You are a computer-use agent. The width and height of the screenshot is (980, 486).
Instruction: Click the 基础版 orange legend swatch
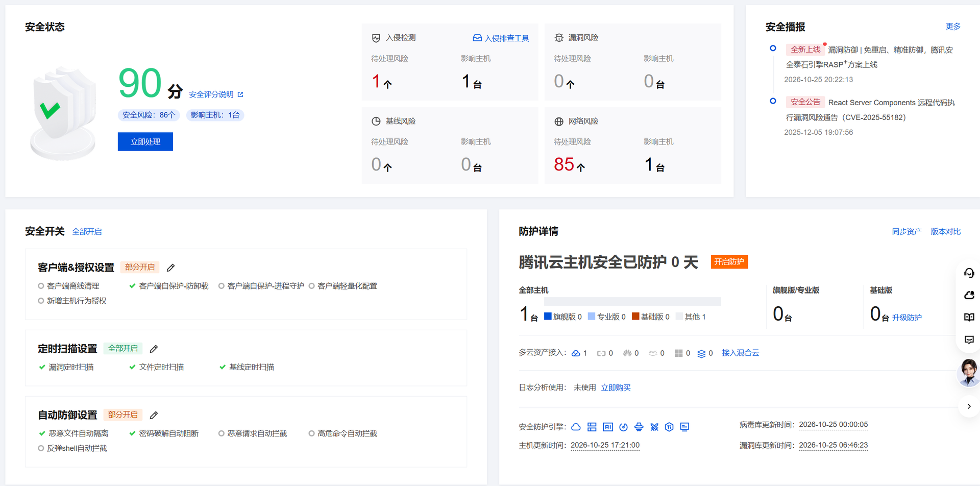coord(635,317)
